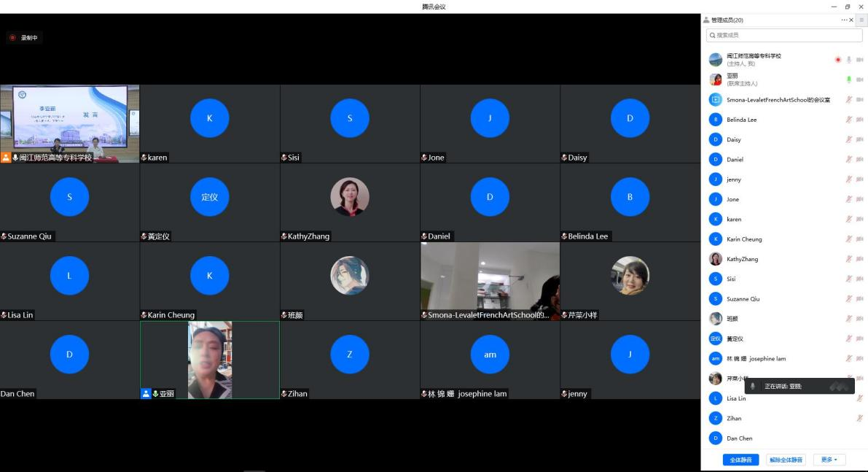The height and width of the screenshot is (472, 868).
Task: Toggle the host 闽江师范高等专科学校 microphone
Action: (849, 60)
